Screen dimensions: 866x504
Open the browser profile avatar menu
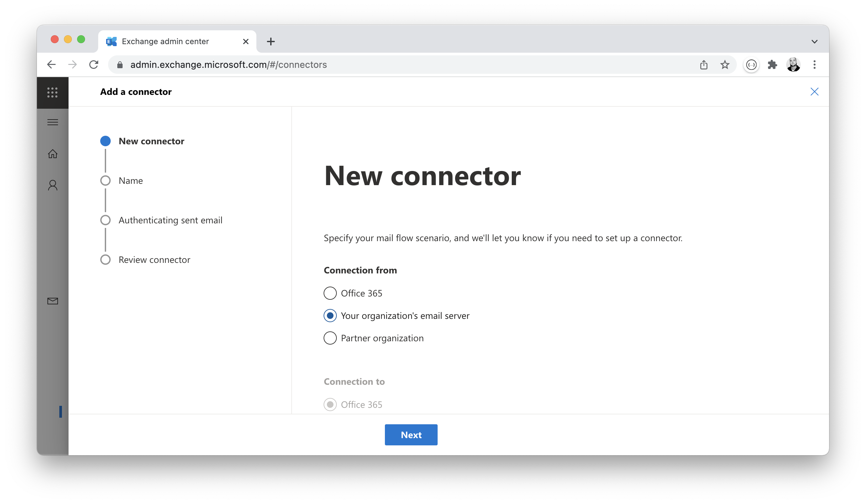coord(793,65)
